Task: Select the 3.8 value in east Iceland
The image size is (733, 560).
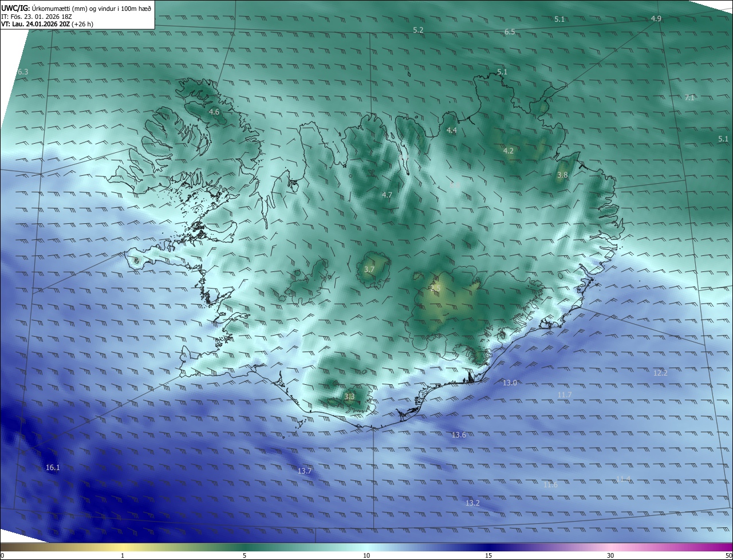Action: pyautogui.click(x=562, y=175)
